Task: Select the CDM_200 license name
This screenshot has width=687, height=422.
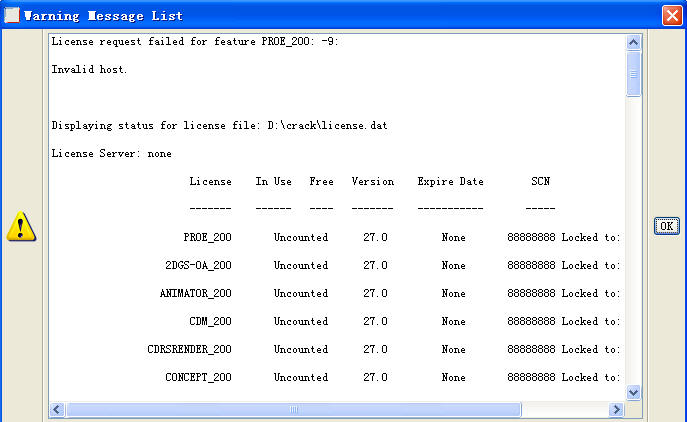Action: coord(210,322)
